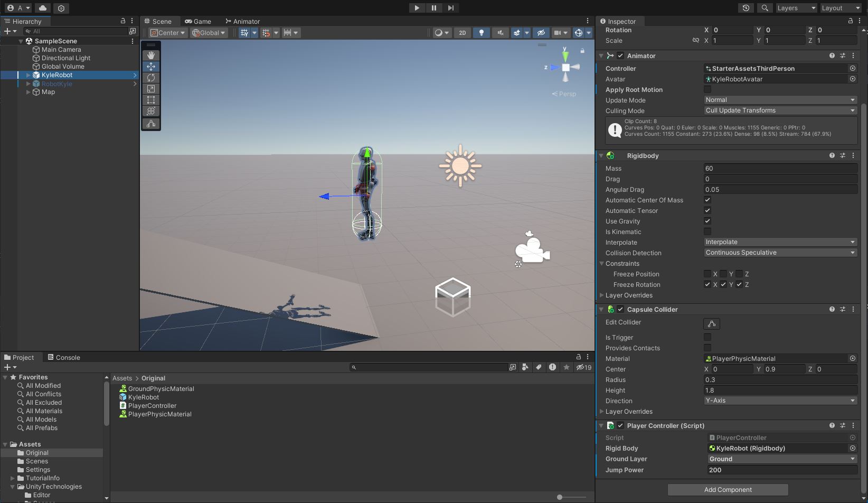Open the Inspector lock icon
The width and height of the screenshot is (868, 503).
click(x=850, y=21)
